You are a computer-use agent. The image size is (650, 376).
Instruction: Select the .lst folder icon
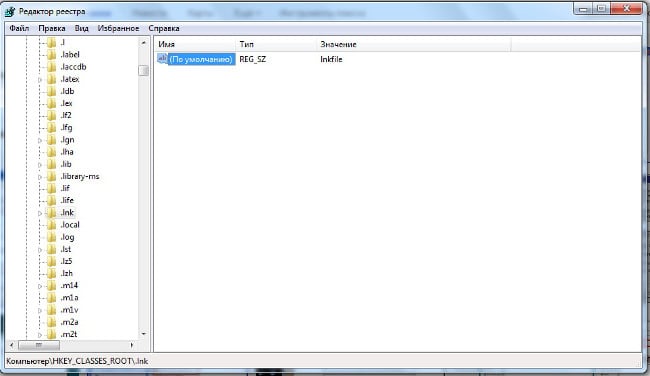[51, 249]
